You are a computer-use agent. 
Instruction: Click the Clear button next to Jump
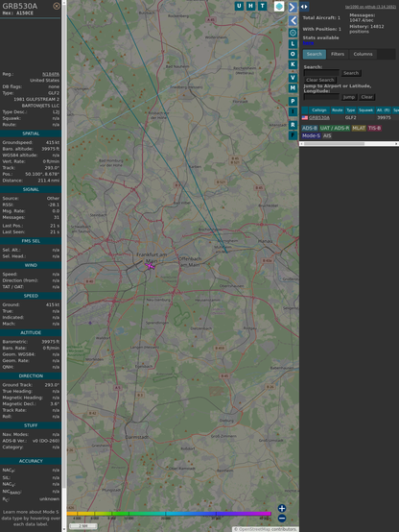[x=366, y=97]
